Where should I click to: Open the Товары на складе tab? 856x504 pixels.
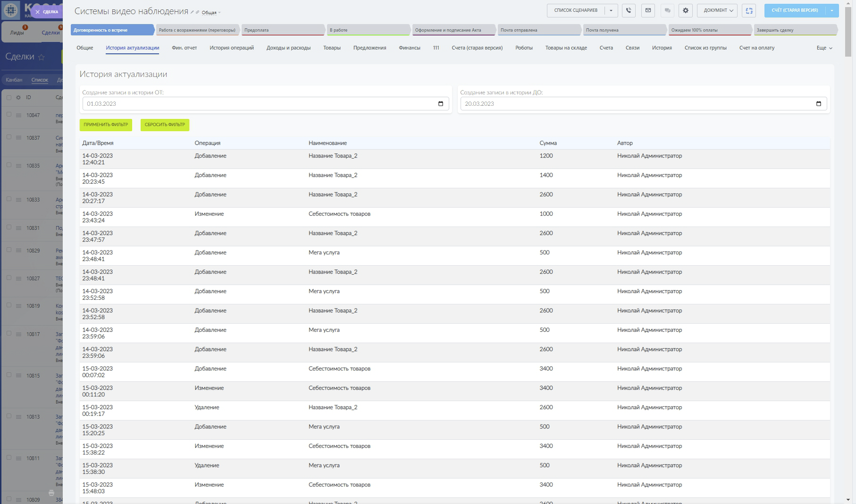click(x=566, y=48)
